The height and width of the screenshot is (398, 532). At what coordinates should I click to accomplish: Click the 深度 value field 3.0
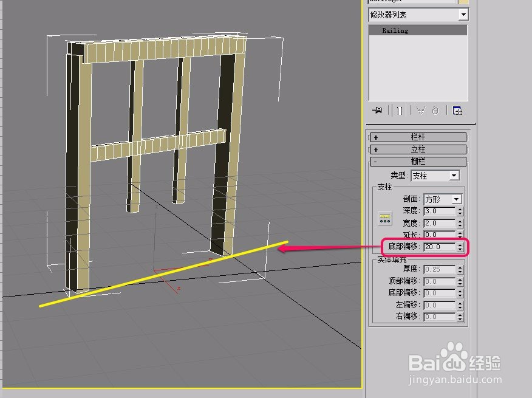tap(439, 211)
